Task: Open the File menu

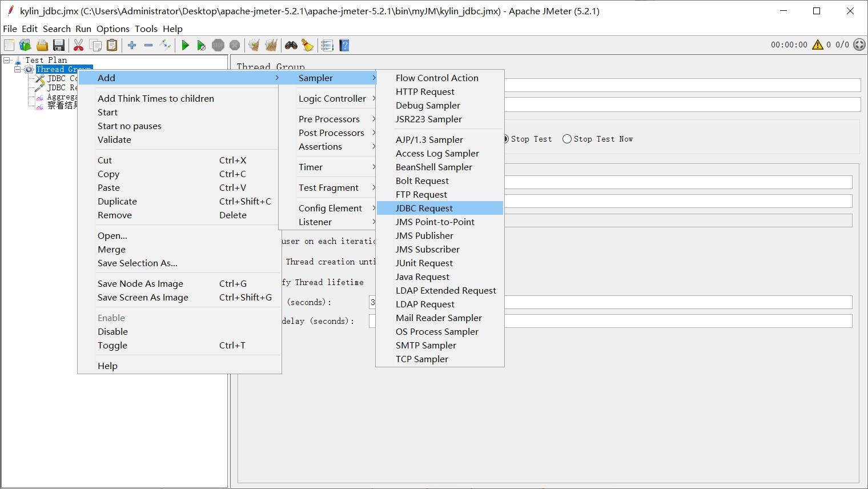Action: pyautogui.click(x=10, y=29)
